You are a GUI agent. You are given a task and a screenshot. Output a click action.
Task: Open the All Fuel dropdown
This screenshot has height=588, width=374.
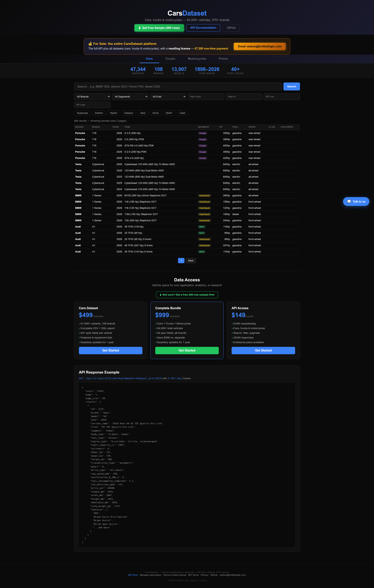pos(168,97)
